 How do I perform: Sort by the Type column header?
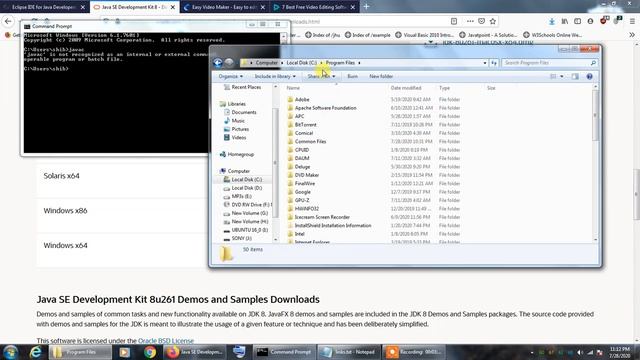coord(444,88)
